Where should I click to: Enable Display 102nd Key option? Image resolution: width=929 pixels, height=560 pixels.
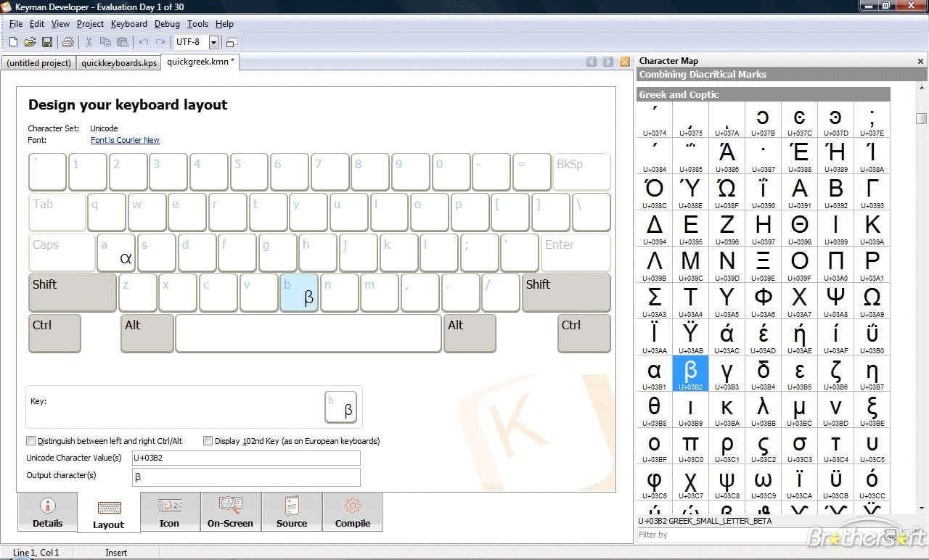pos(208,440)
